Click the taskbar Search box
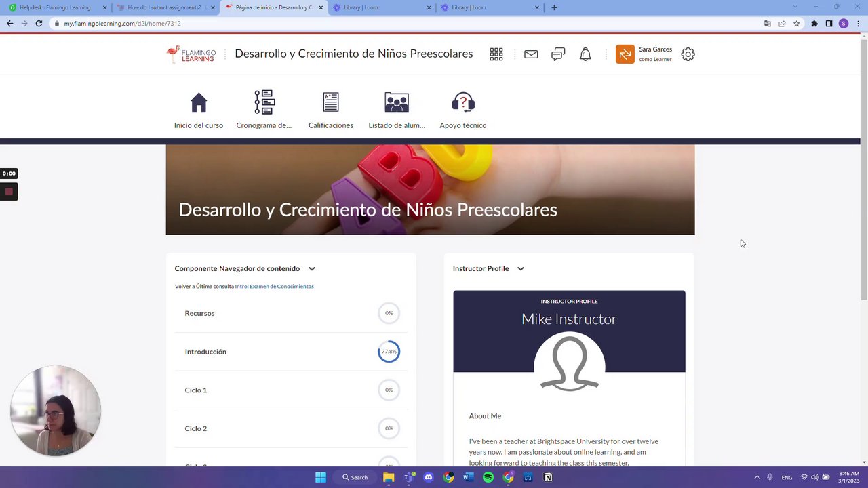 pos(355,477)
